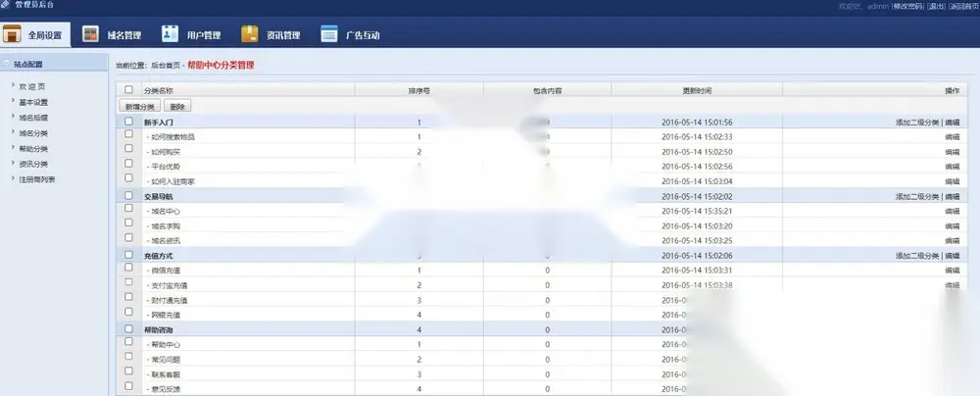Click the 联系客服 row name
Viewport: 980px width, 396px height.
click(x=164, y=374)
